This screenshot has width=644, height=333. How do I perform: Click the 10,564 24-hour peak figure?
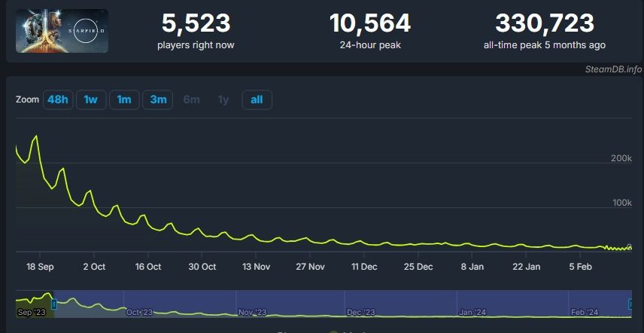(x=370, y=23)
